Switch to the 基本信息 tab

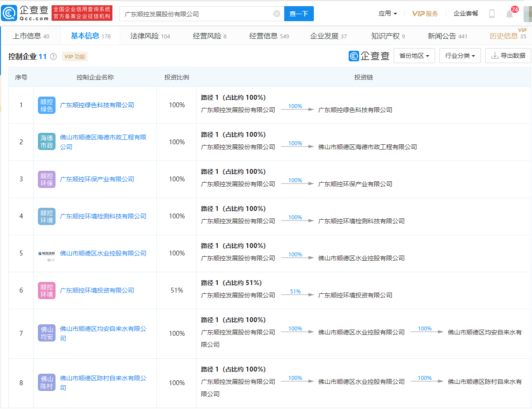coord(91,36)
